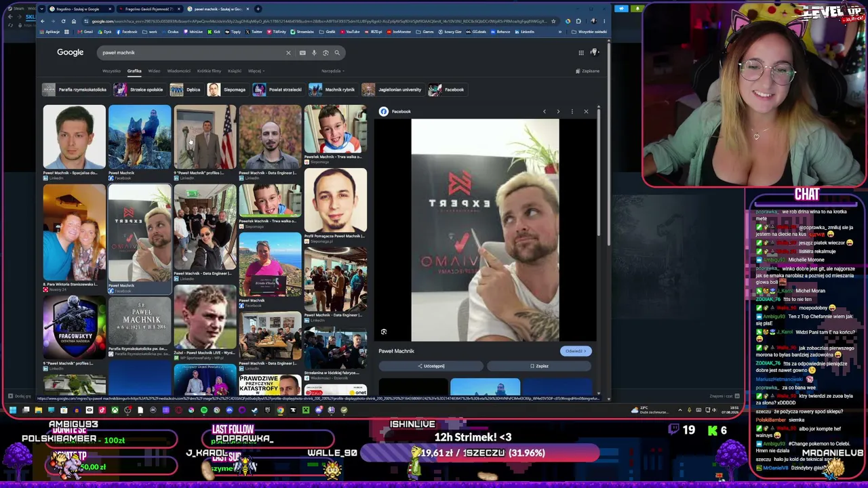Select the Grafika results tab
The width and height of the screenshot is (868, 488).
[x=134, y=71]
